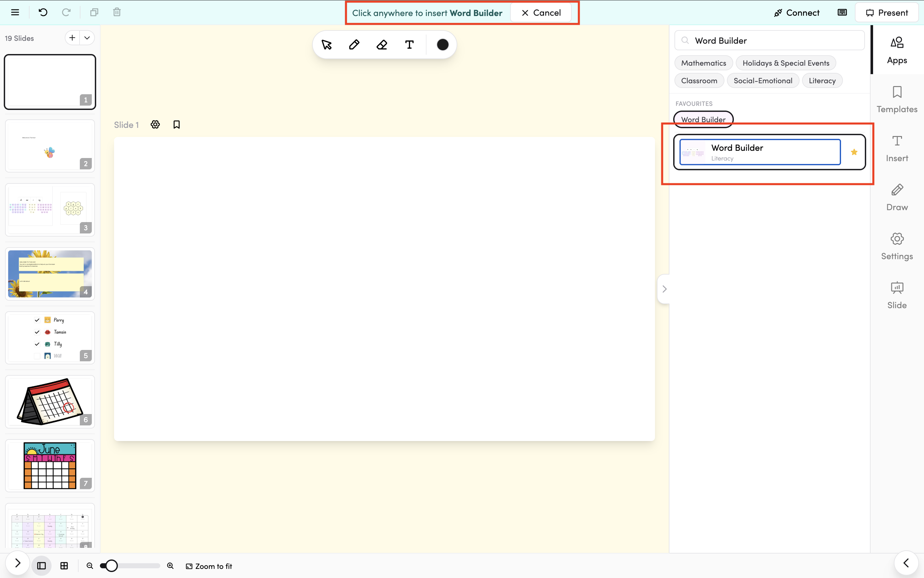Click the undo arrow icon

coord(43,13)
